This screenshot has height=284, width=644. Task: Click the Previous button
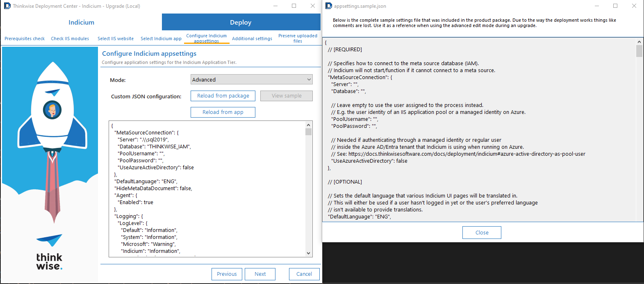click(227, 274)
